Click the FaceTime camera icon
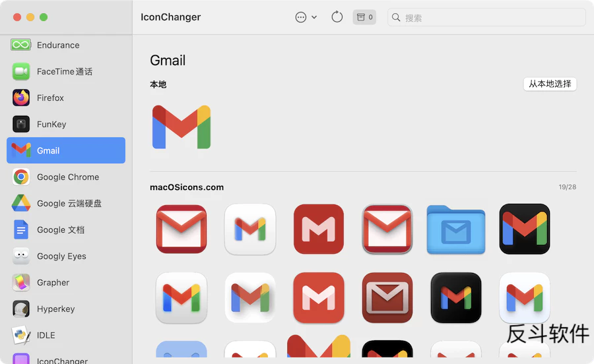Image resolution: width=594 pixels, height=364 pixels. click(x=21, y=71)
